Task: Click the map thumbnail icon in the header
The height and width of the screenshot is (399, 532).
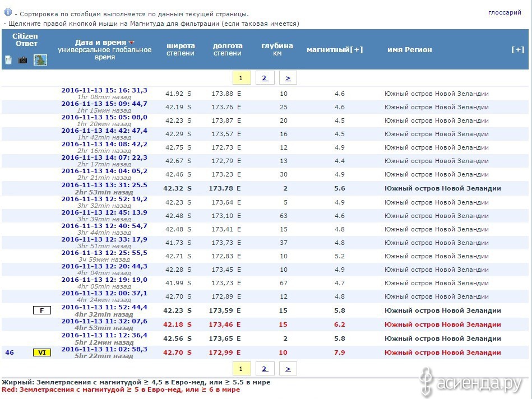Action: click(40, 60)
